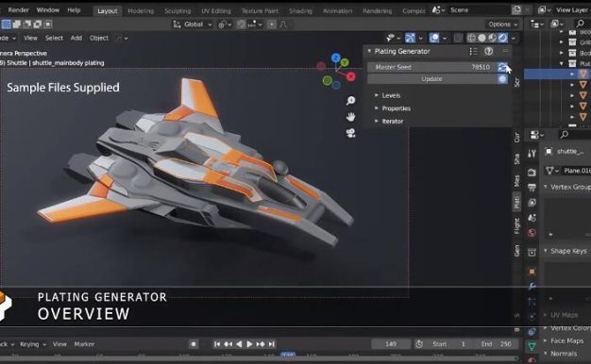Collapse the Vertex Groups panel

[546, 187]
